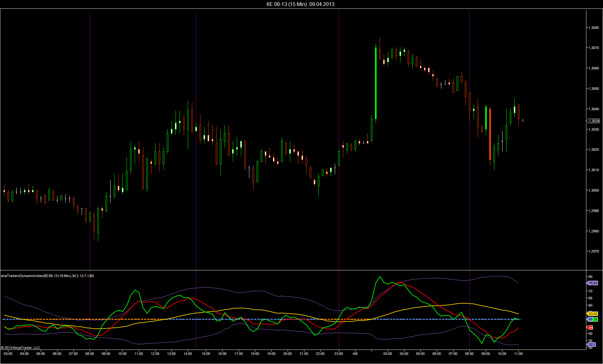Click the current price marker 1,3034
The image size is (603, 364).
pyautogui.click(x=594, y=121)
